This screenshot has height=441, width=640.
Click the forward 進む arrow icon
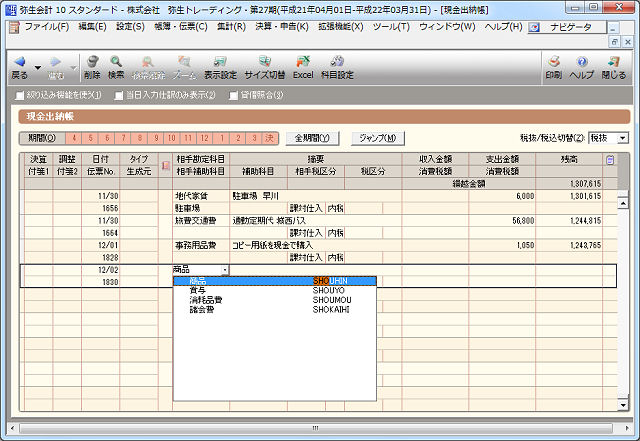tap(56, 62)
